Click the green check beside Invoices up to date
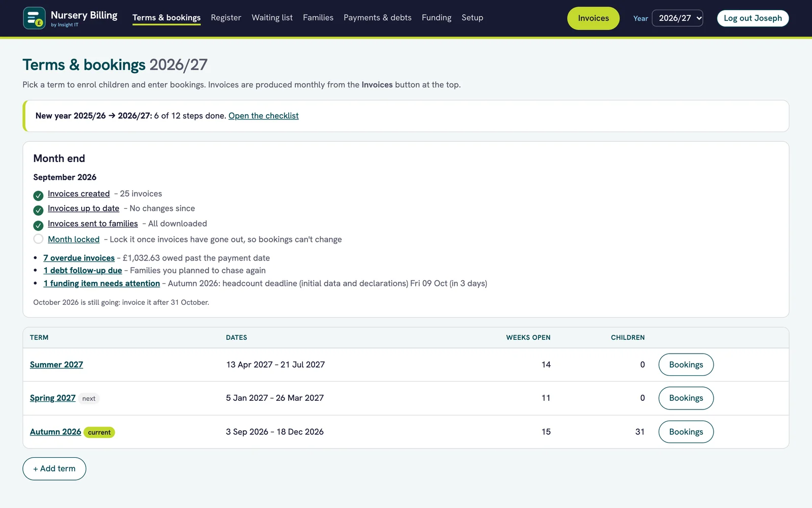812x508 pixels. [38, 210]
